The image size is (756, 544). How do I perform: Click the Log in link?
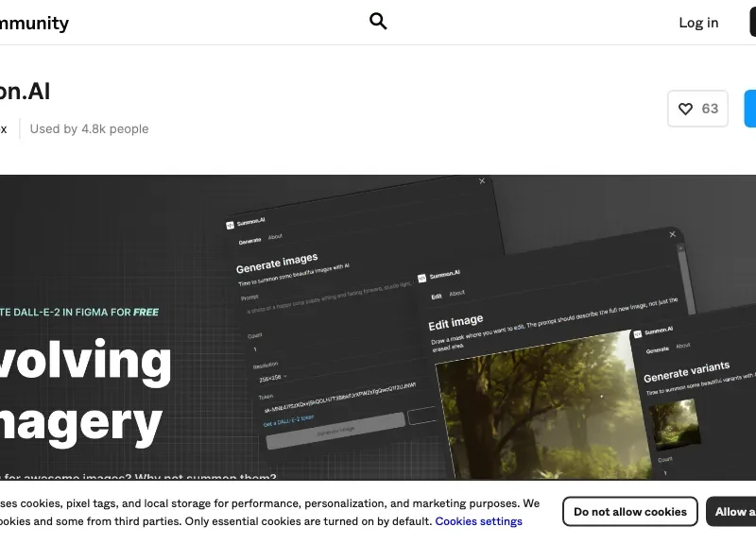[x=698, y=23]
